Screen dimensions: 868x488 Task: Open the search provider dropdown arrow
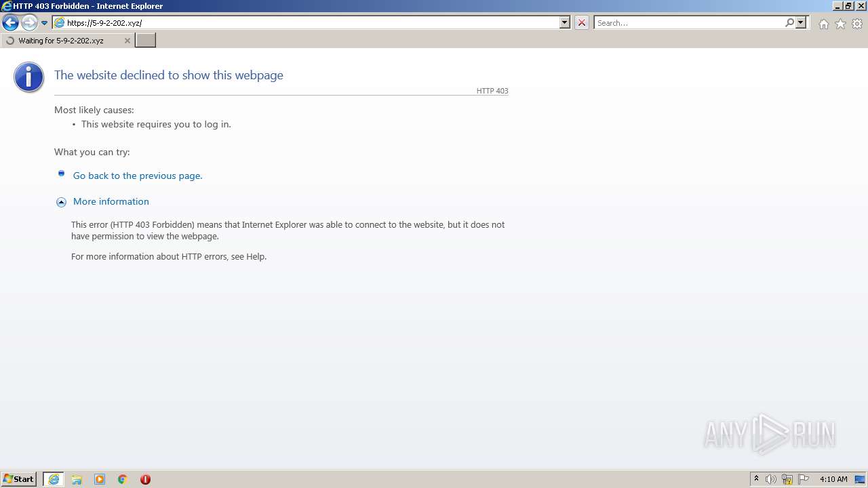pyautogui.click(x=801, y=22)
